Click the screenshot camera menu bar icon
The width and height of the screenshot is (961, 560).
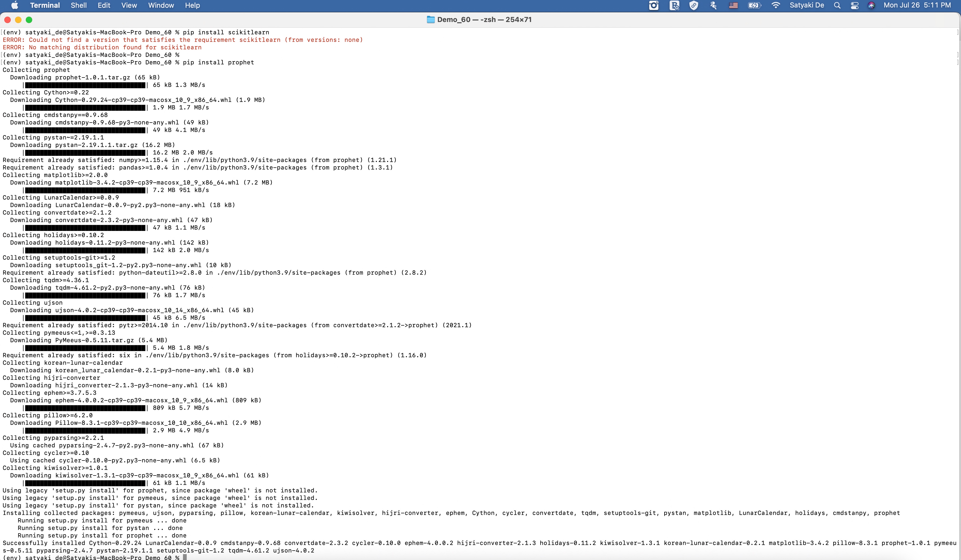654,5
